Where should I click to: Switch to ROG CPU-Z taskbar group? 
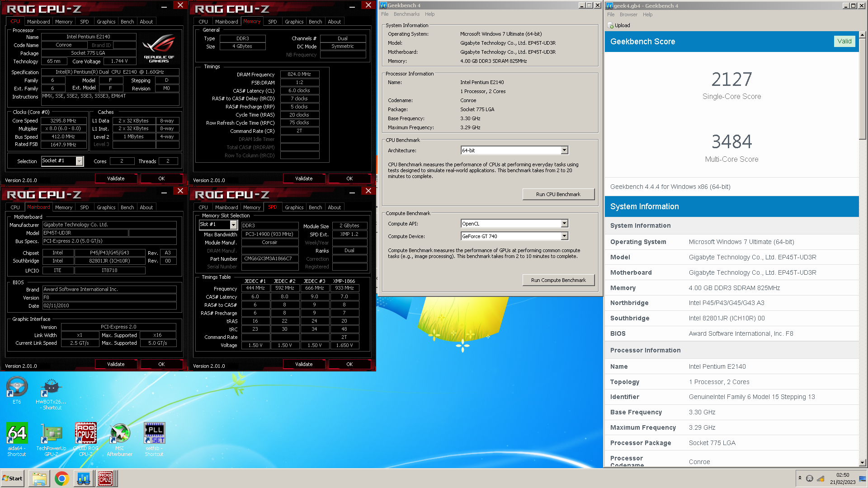click(106, 479)
